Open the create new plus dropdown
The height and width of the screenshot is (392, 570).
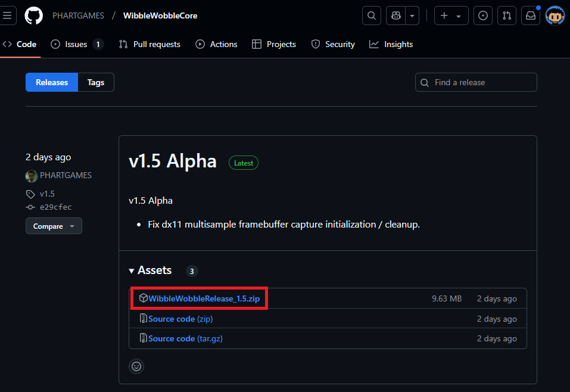point(451,15)
